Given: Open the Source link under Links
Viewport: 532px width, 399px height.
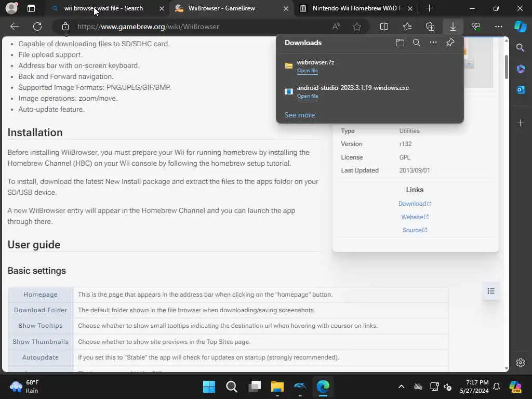Looking at the screenshot, I should 415,230.
